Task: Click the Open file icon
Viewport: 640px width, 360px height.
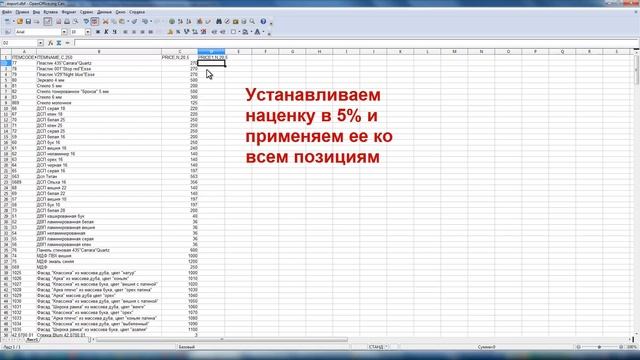Action: coord(20,21)
